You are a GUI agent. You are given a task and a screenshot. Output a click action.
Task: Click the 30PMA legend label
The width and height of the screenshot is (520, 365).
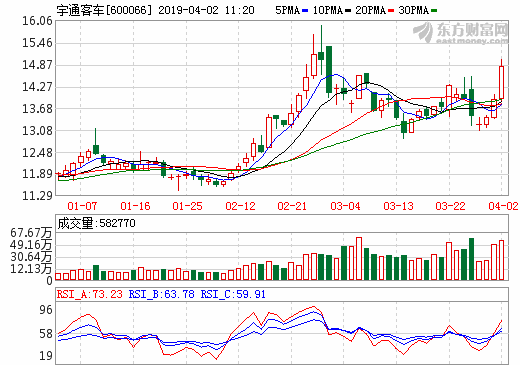[413, 10]
